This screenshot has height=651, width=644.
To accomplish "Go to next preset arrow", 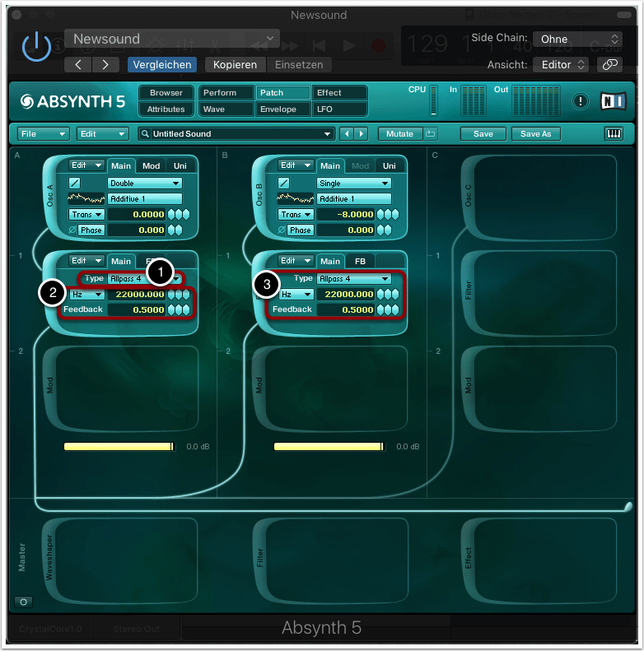I will [x=105, y=65].
